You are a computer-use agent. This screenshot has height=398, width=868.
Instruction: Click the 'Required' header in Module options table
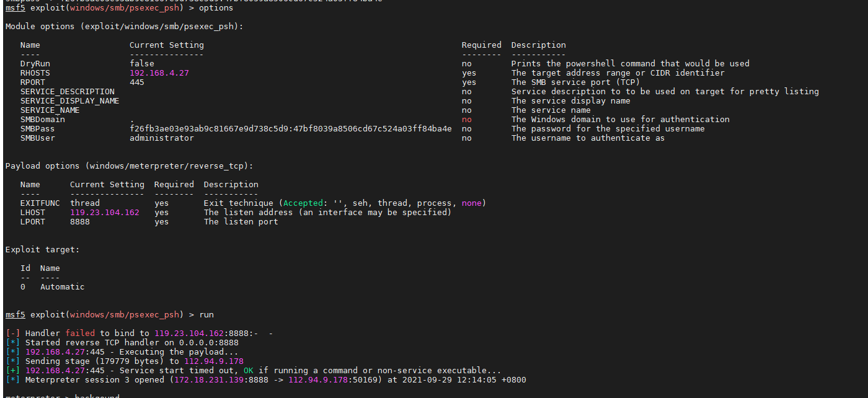click(x=482, y=45)
